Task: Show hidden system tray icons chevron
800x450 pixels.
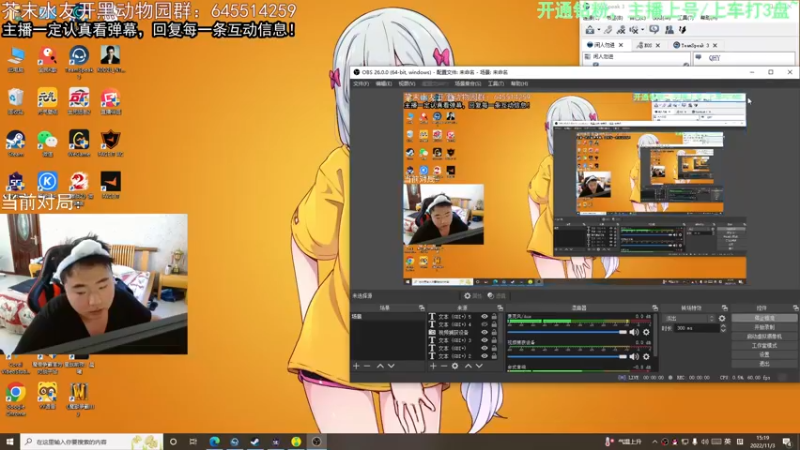Action: (655, 442)
